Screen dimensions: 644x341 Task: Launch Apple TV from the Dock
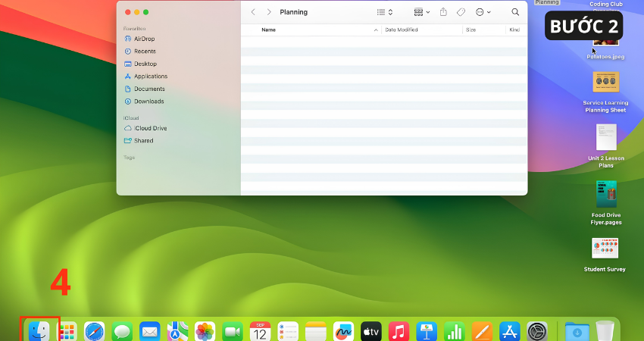click(371, 331)
